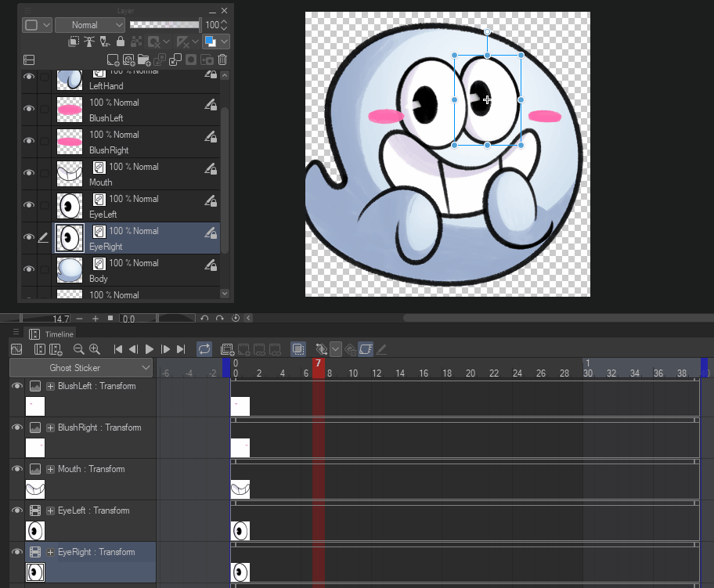Merge with layer below icon
Image resolution: width=714 pixels, height=588 pixels.
pos(175,60)
